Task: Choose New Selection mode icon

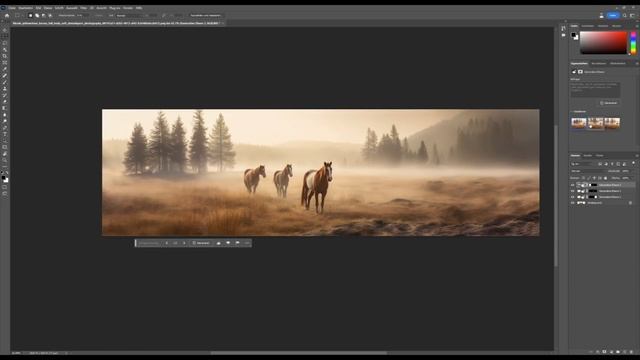Action: (30, 16)
